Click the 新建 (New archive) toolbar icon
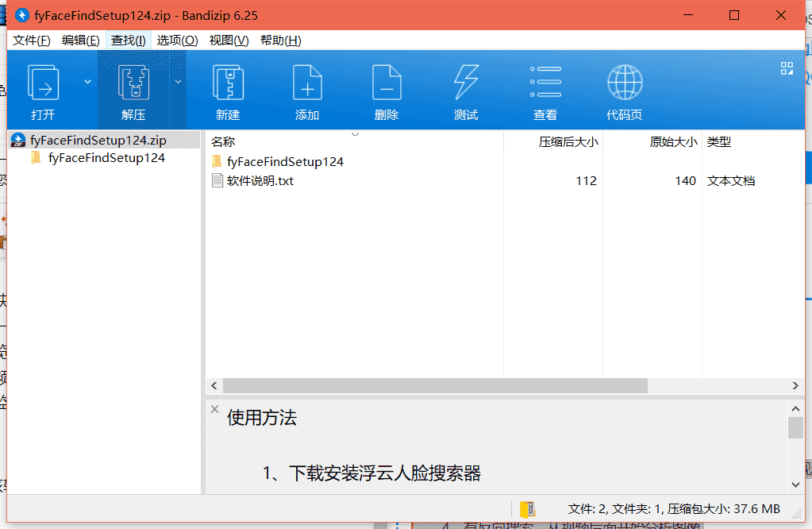Image resolution: width=812 pixels, height=529 pixels. [228, 83]
